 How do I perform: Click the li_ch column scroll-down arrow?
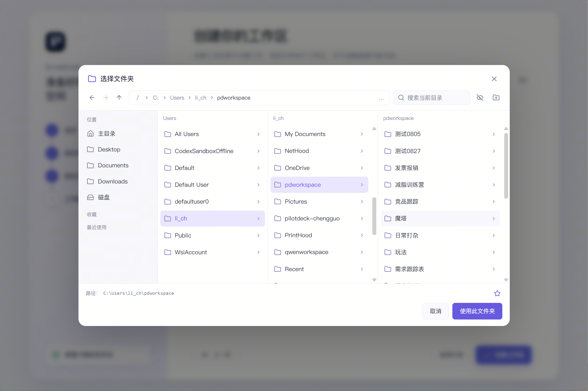[374, 280]
